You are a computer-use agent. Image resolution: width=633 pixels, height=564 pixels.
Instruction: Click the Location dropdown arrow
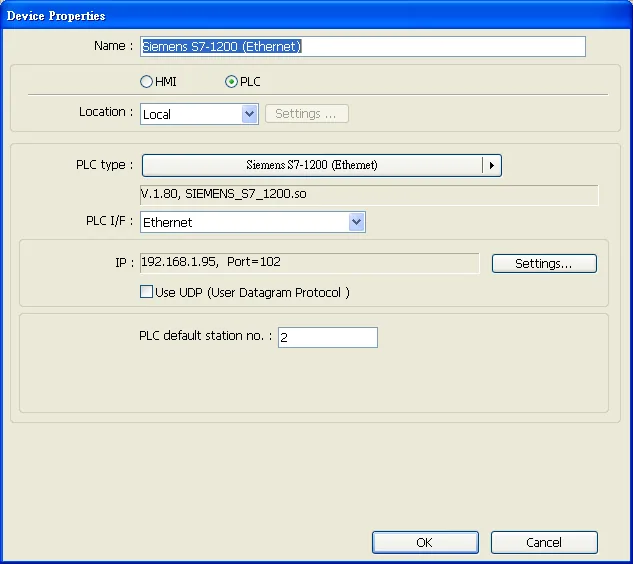tap(249, 114)
